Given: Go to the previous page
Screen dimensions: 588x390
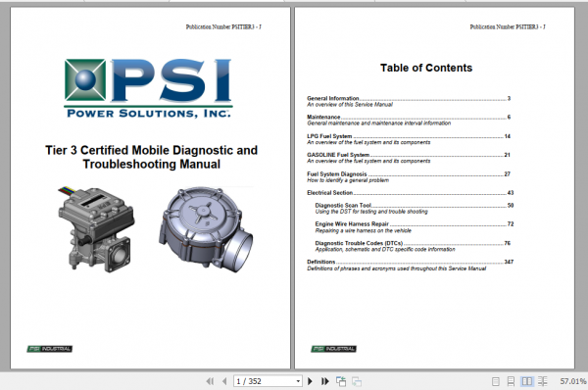Looking at the screenshot, I should (224, 381).
